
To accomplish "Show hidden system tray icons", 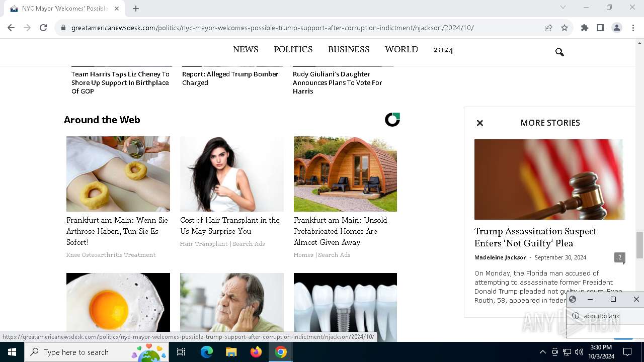I will (542, 352).
